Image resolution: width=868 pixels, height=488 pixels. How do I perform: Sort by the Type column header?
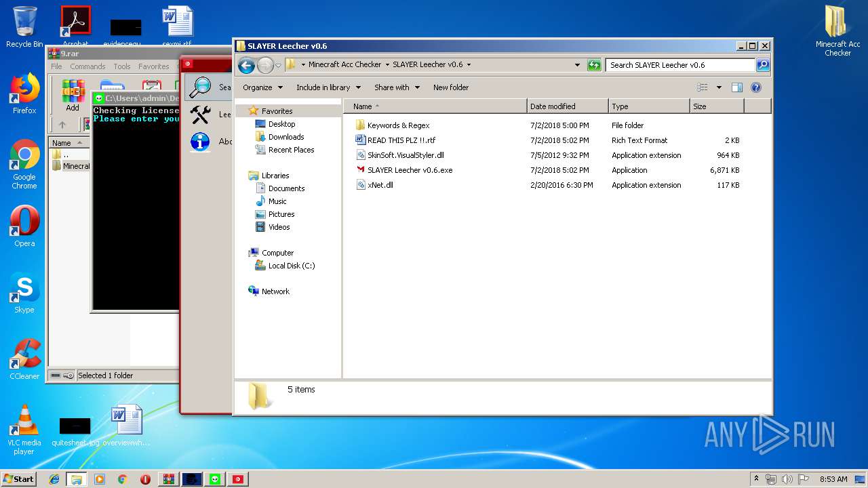[x=649, y=106]
